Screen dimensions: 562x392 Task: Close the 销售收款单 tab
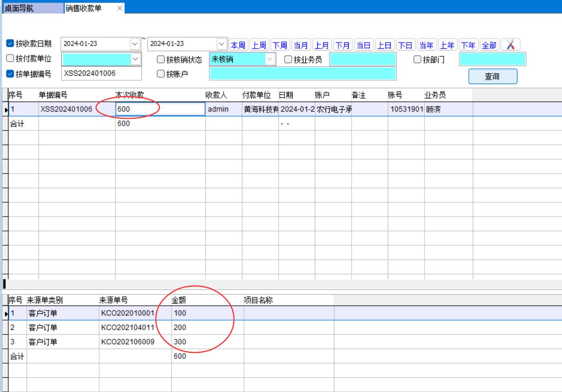click(x=120, y=8)
